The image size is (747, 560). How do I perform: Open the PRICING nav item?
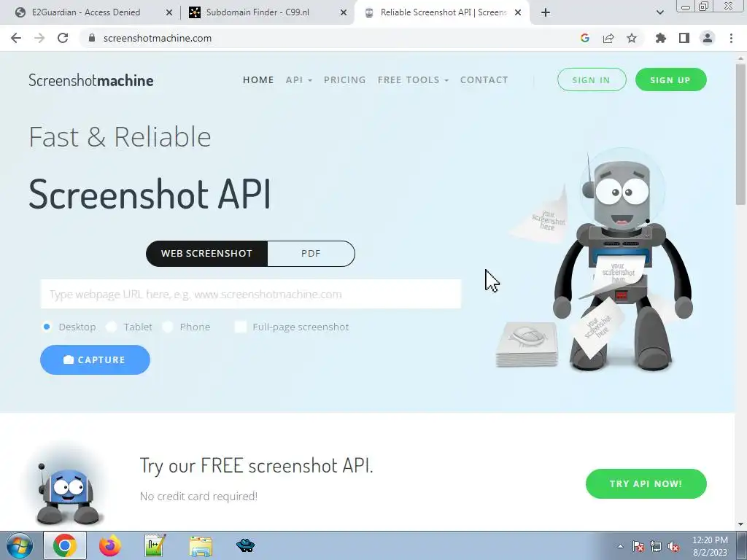pyautogui.click(x=345, y=80)
